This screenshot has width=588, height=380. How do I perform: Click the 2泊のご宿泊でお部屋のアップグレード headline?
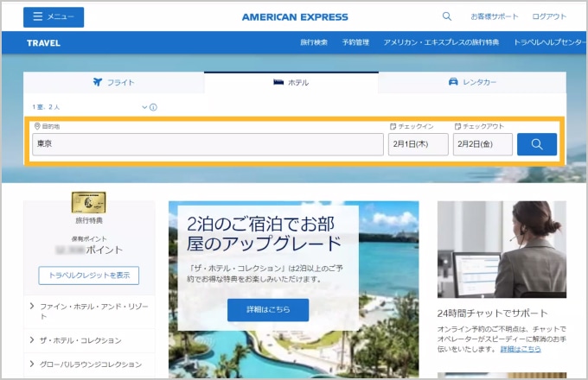[x=264, y=234]
